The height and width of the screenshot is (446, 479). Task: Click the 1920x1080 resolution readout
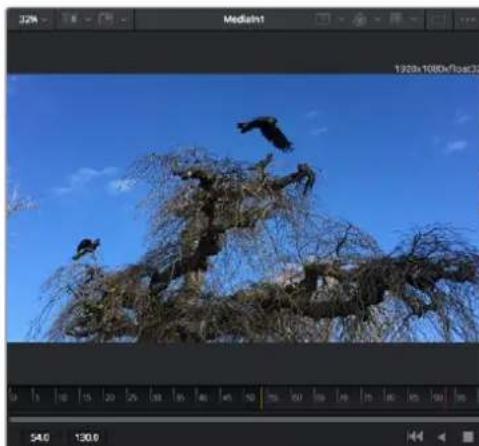[436, 69]
